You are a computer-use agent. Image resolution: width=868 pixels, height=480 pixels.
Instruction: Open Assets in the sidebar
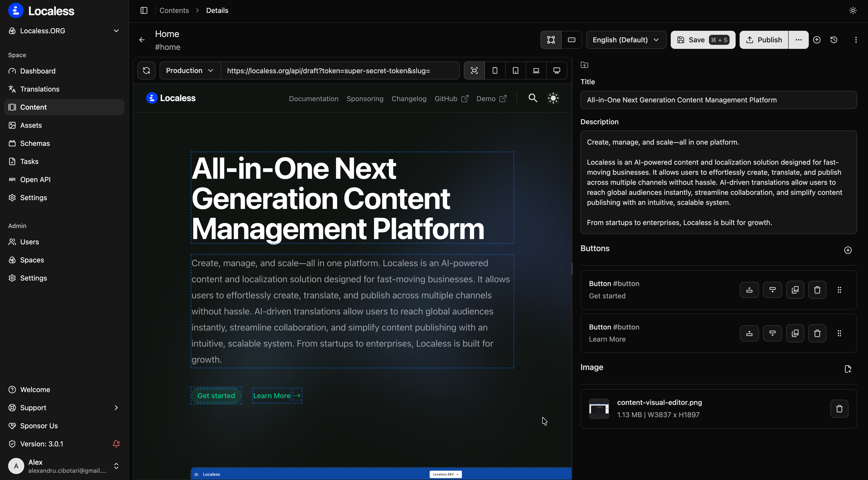(64, 125)
